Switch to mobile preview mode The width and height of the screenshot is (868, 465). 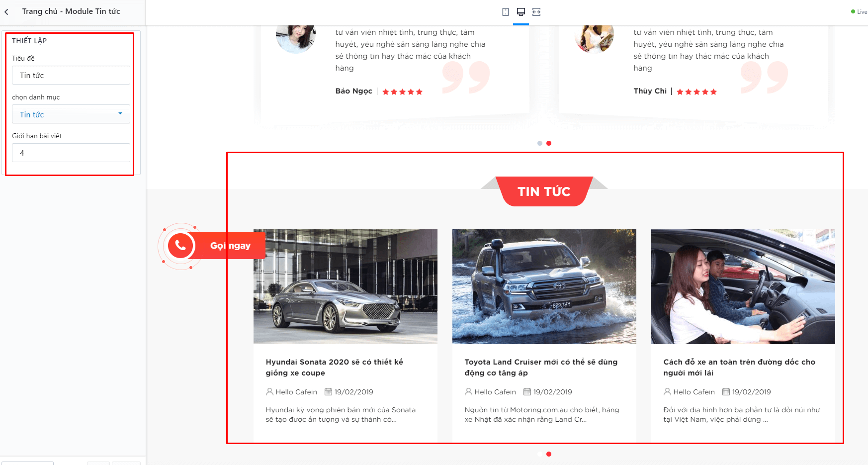point(506,12)
